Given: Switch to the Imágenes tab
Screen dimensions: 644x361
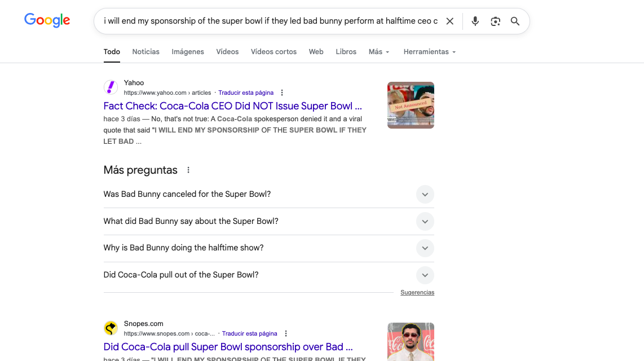Looking at the screenshot, I should pyautogui.click(x=188, y=52).
